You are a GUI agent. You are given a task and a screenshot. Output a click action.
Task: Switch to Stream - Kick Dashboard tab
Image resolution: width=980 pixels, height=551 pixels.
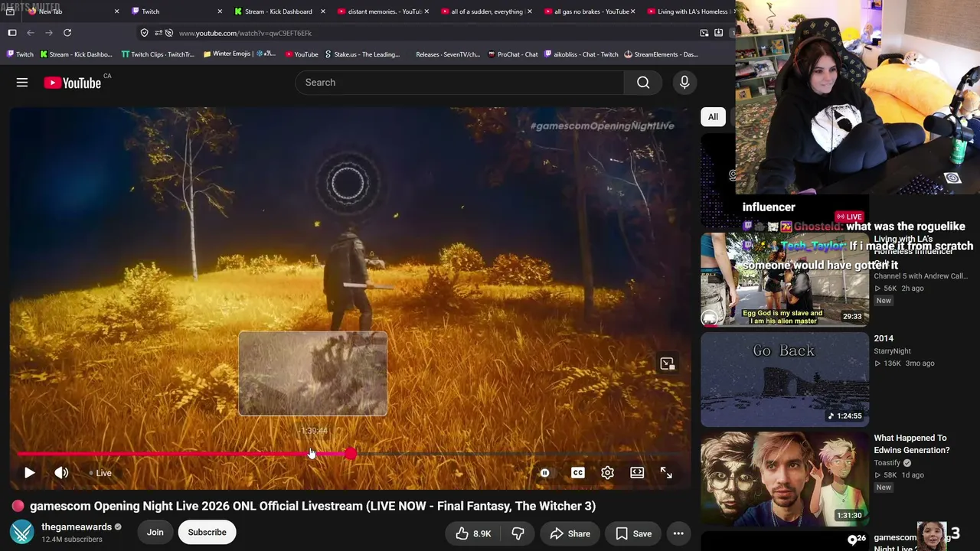(279, 11)
